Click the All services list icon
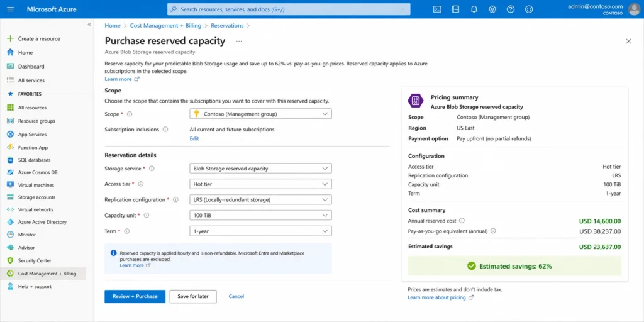 11,80
